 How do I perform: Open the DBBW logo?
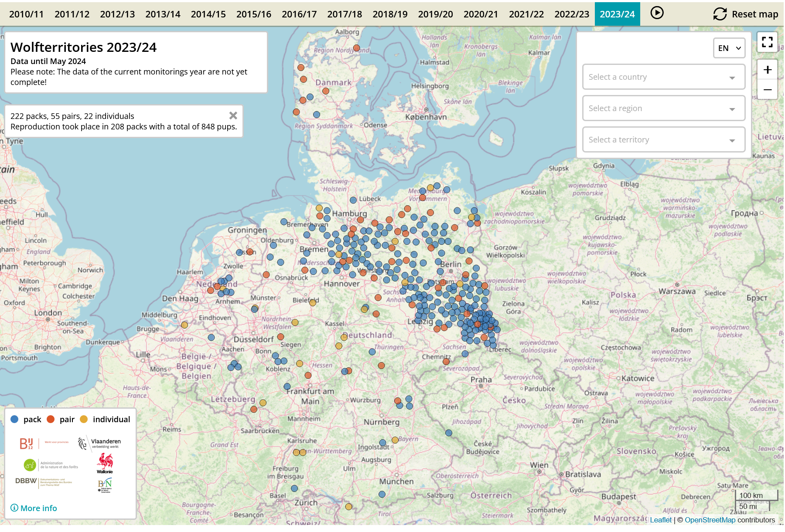pyautogui.click(x=26, y=481)
